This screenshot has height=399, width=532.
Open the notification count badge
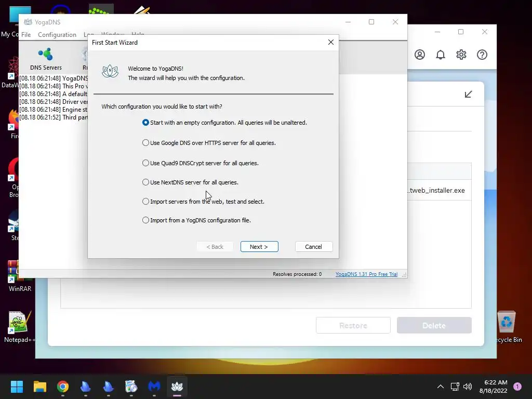coord(517,387)
